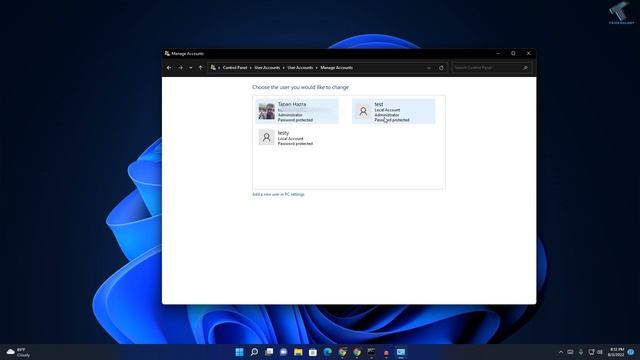
Task: Open taskbar Search
Action: click(x=254, y=352)
